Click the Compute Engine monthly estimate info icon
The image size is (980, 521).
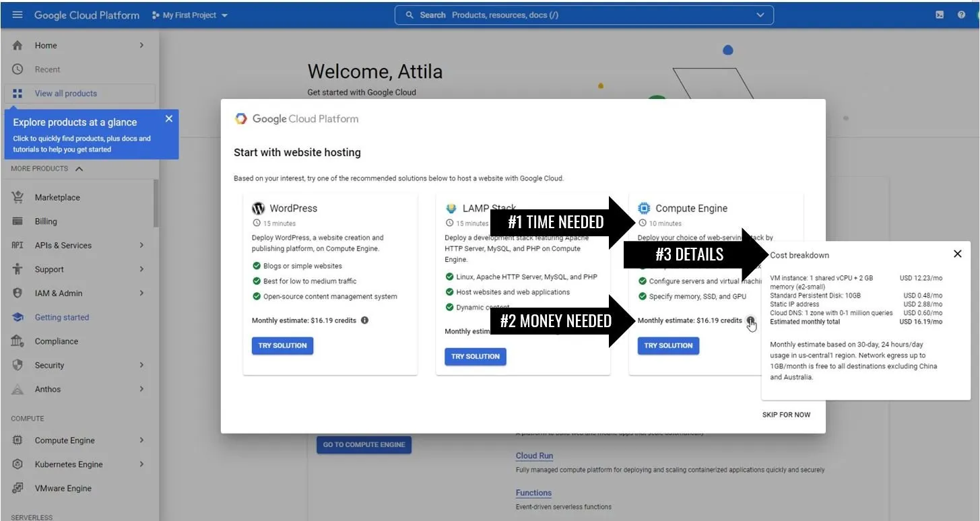[750, 321]
